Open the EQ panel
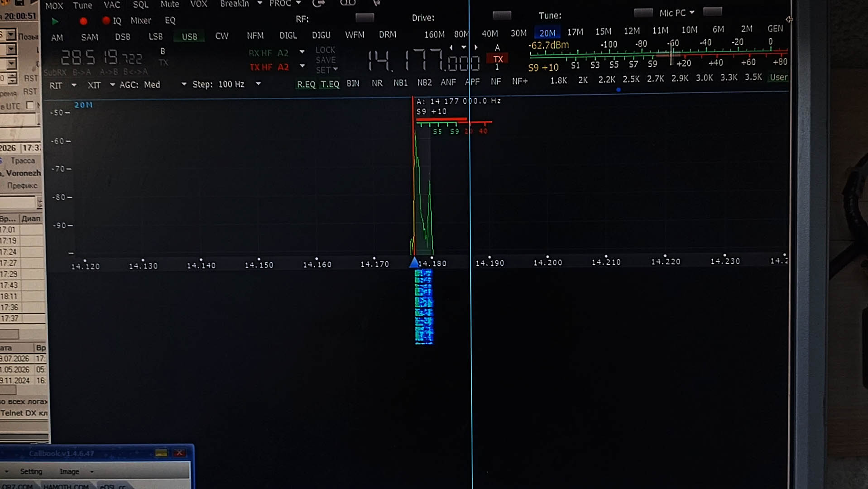The width and height of the screenshot is (868, 489). click(170, 20)
